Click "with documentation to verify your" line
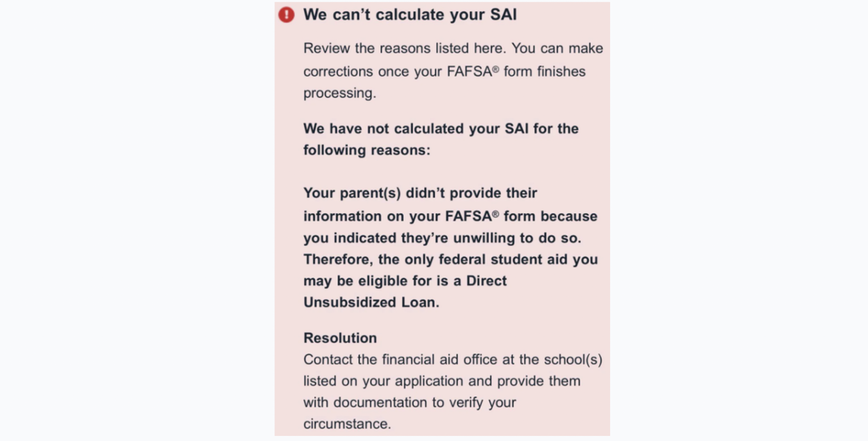This screenshot has width=868, height=441. [409, 402]
